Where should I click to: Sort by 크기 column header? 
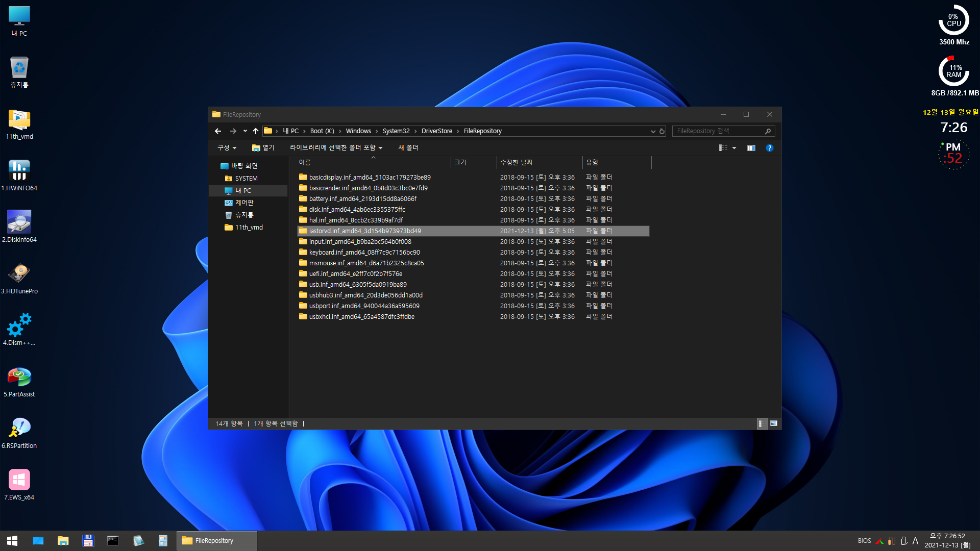click(474, 162)
